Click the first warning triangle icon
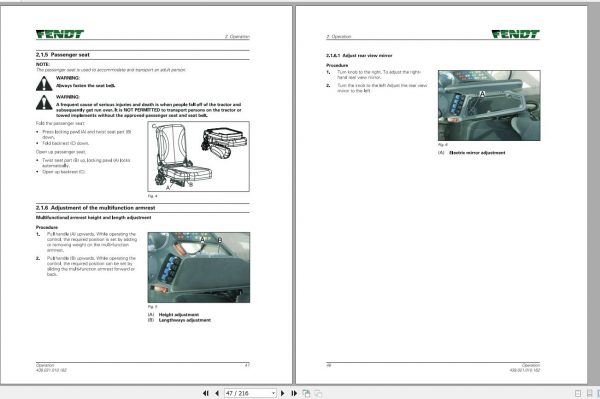The height and width of the screenshot is (399, 600). coord(44,83)
